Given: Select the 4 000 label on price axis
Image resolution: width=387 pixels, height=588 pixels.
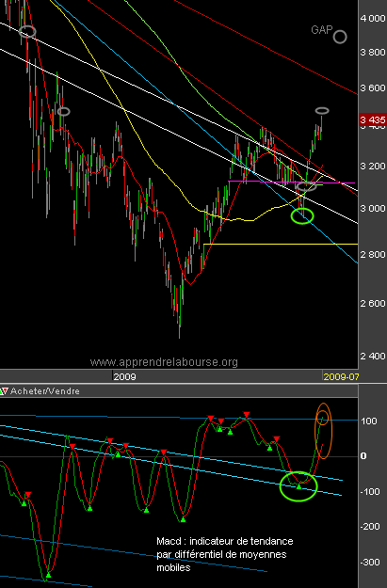Looking at the screenshot, I should click(373, 19).
